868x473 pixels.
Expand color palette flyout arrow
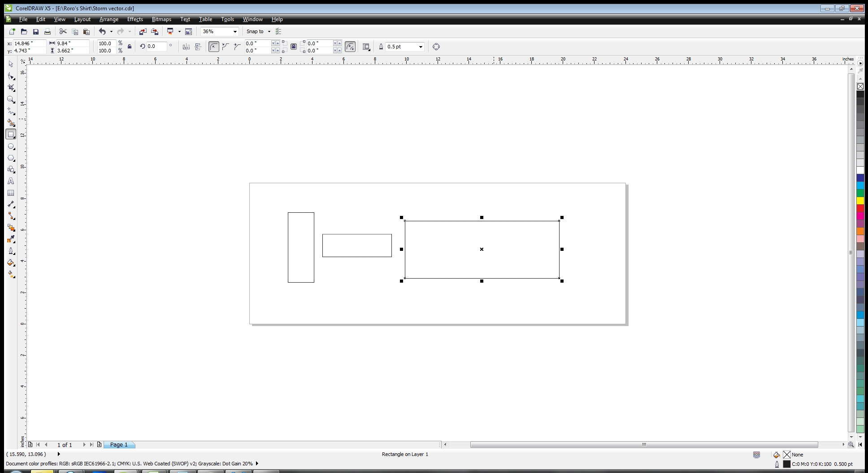(x=860, y=63)
